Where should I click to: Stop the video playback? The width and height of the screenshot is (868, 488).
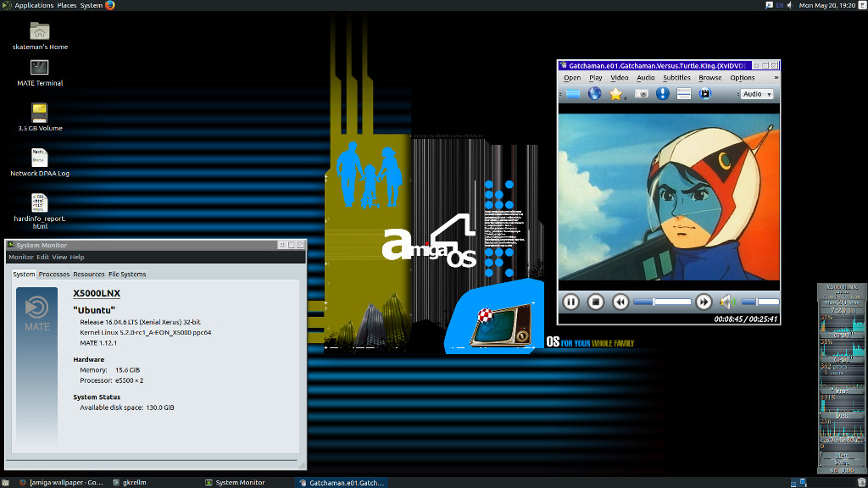point(596,302)
